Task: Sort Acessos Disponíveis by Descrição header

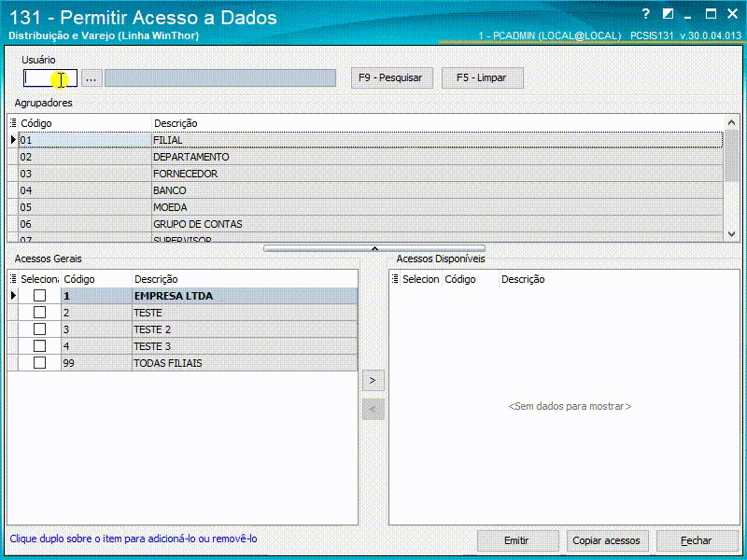Action: pos(619,279)
